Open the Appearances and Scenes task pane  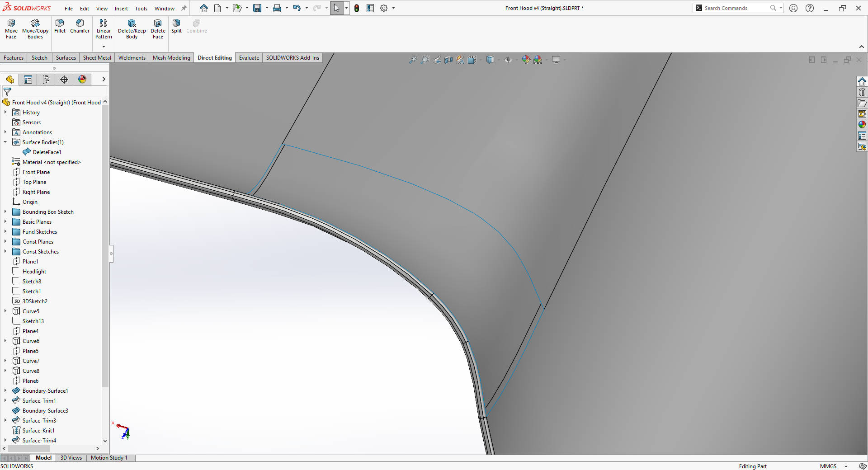tap(863, 124)
